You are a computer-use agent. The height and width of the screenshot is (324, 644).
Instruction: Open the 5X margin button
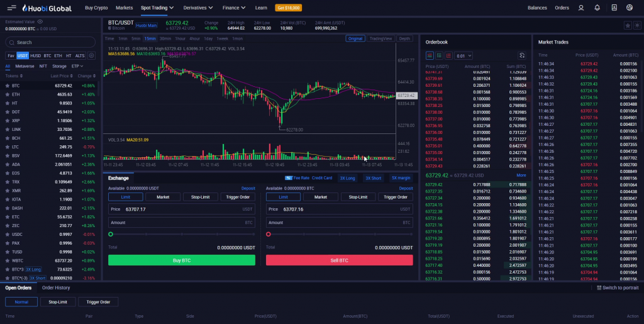[401, 178]
